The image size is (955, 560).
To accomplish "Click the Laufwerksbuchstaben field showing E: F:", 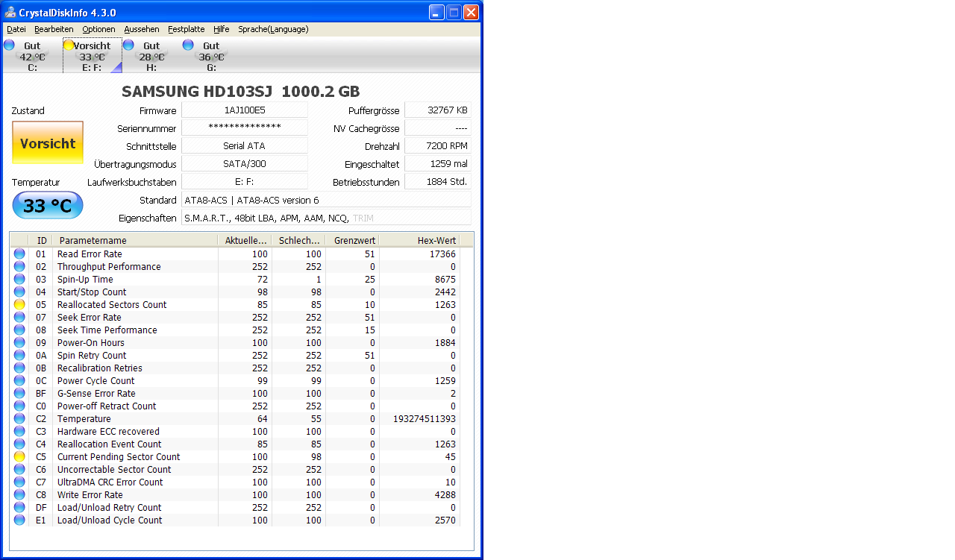I will (245, 182).
